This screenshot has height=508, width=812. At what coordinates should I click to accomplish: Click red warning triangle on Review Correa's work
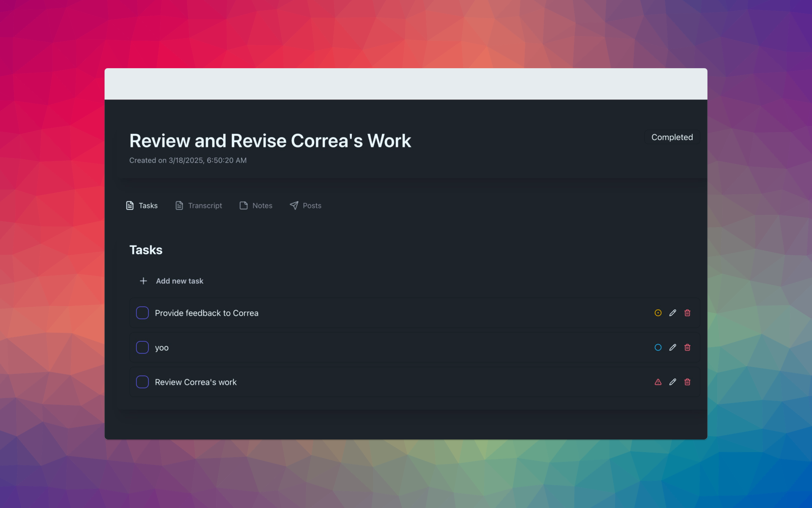pos(658,382)
